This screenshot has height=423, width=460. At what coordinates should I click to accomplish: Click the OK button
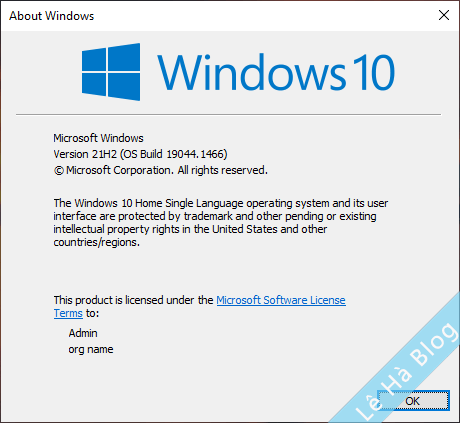tap(413, 400)
